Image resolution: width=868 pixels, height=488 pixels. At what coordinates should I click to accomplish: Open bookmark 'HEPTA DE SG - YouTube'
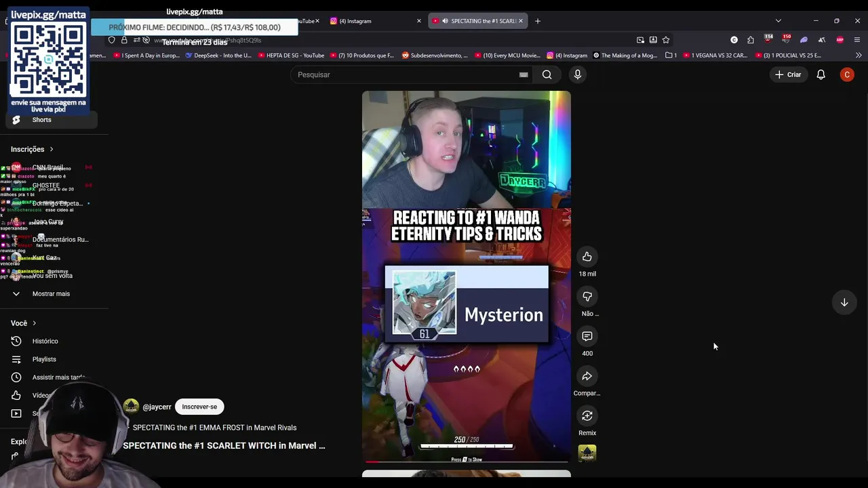(x=291, y=56)
